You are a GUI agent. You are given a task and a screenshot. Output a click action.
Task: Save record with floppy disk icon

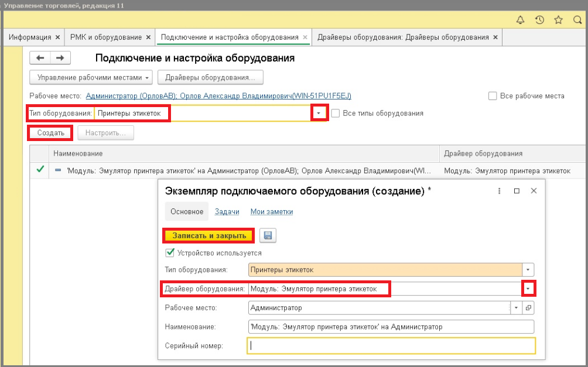pyautogui.click(x=268, y=235)
